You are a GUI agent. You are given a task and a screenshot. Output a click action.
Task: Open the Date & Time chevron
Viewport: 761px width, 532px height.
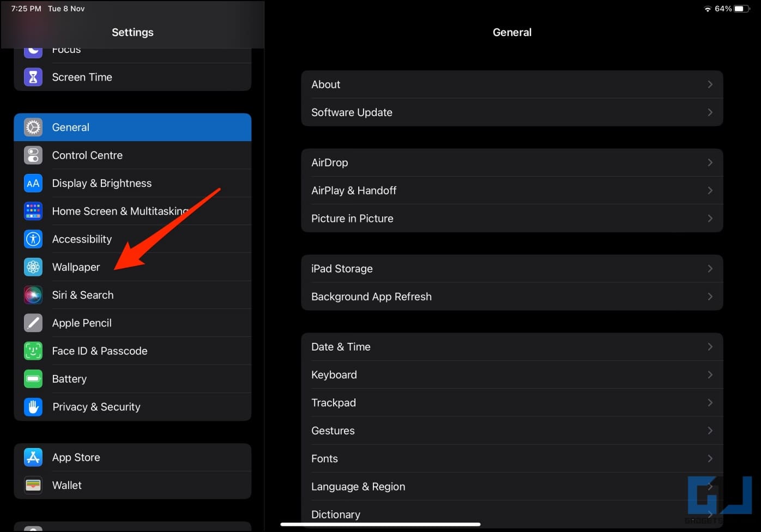(x=710, y=347)
